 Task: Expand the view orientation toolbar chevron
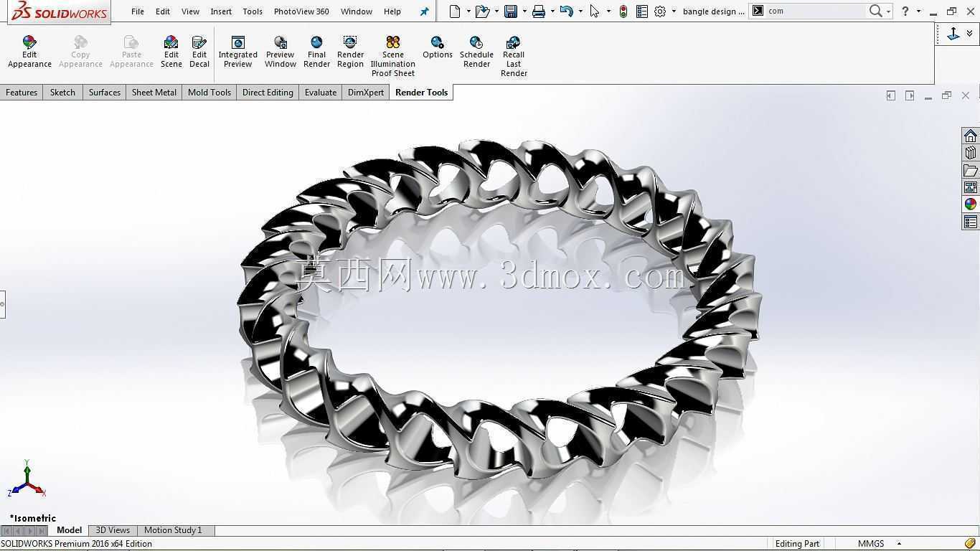pyautogui.click(x=970, y=33)
